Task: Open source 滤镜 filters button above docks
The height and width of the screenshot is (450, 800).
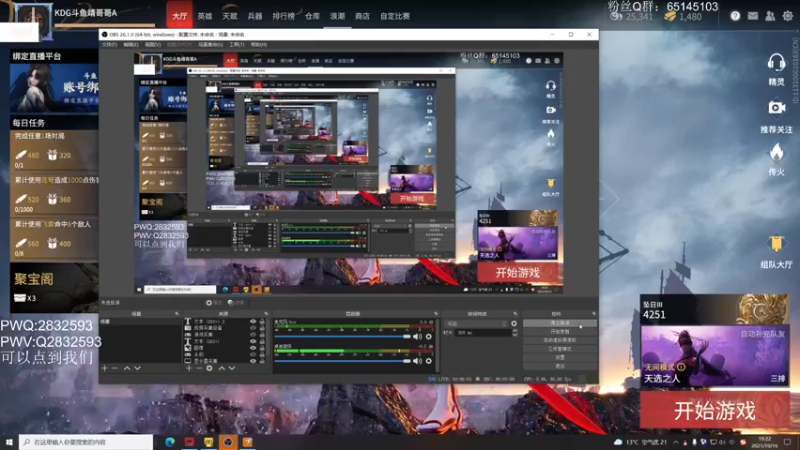Action: coord(236,303)
